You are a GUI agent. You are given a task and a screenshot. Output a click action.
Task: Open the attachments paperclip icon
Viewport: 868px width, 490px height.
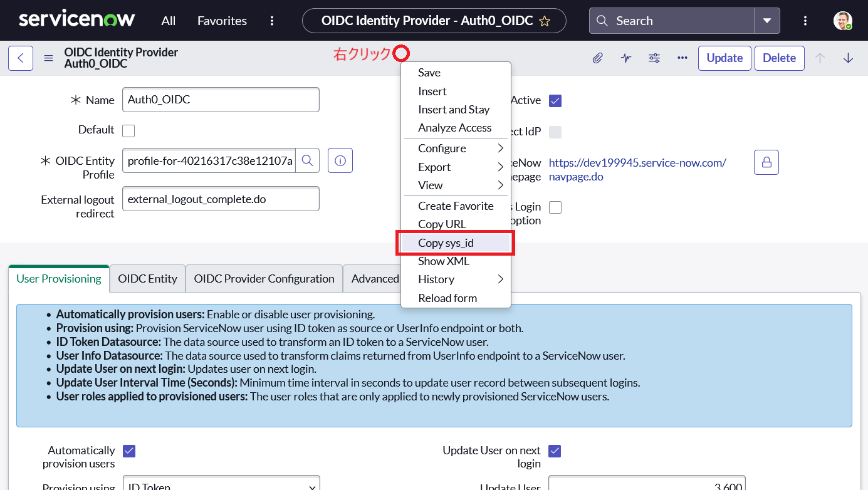click(x=597, y=58)
